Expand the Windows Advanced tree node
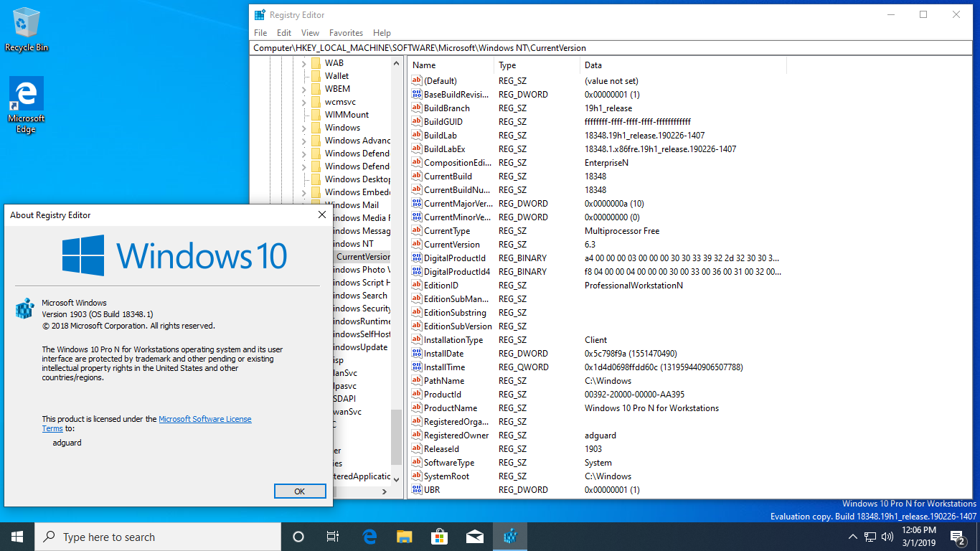 [x=304, y=141]
